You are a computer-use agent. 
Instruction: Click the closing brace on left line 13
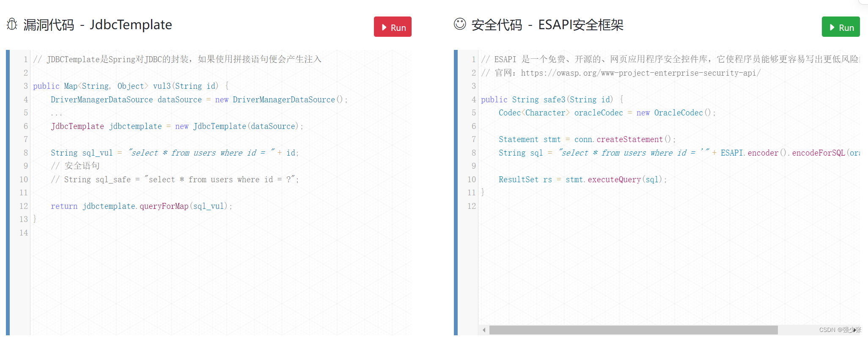(35, 219)
